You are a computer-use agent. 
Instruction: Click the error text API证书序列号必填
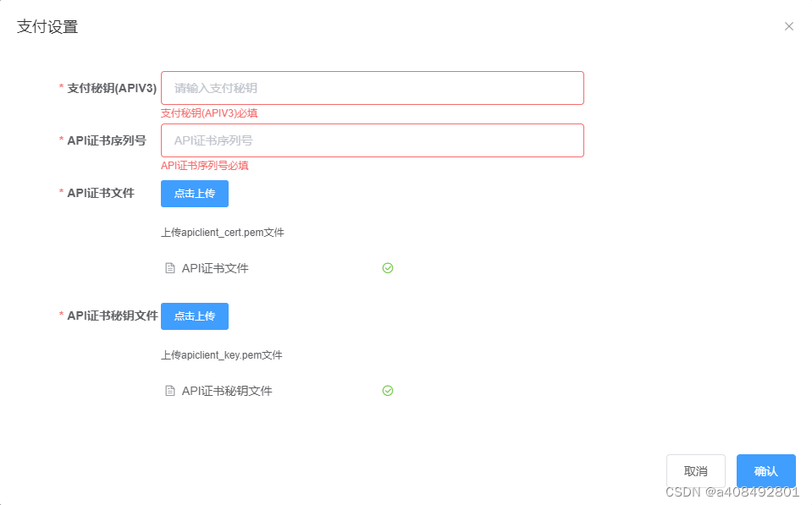click(204, 165)
